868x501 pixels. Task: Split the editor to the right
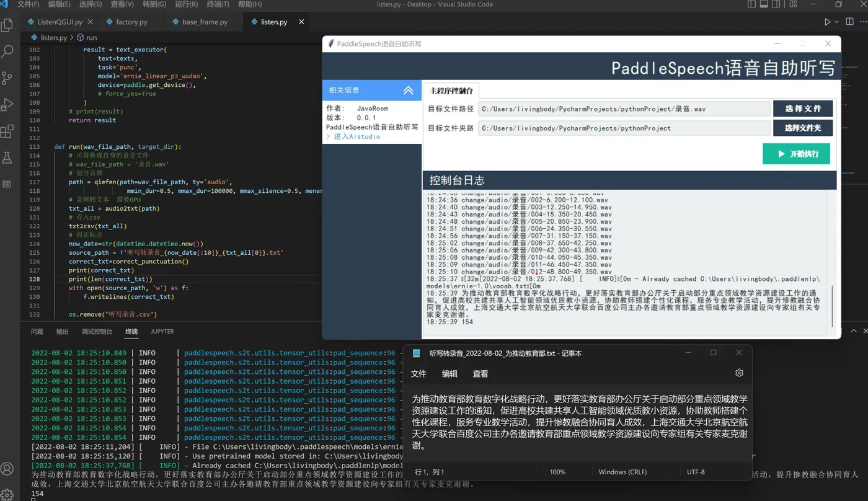848,22
